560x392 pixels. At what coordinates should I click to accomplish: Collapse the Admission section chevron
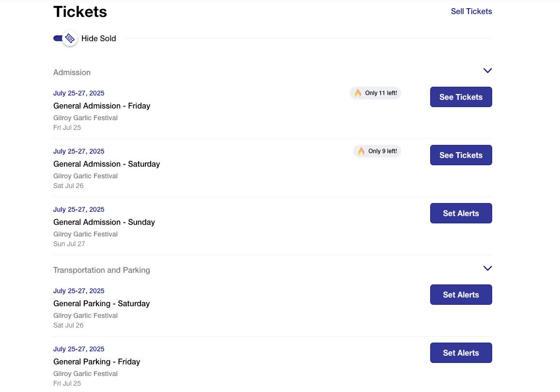pos(487,71)
